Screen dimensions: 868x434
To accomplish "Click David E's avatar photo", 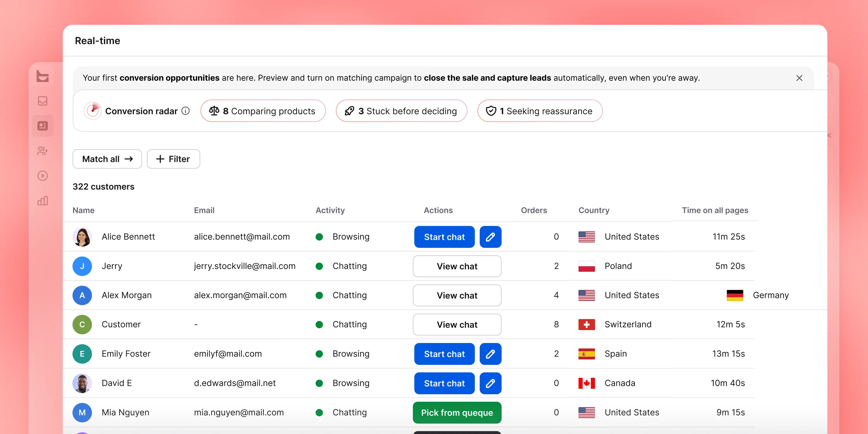I will coord(82,383).
